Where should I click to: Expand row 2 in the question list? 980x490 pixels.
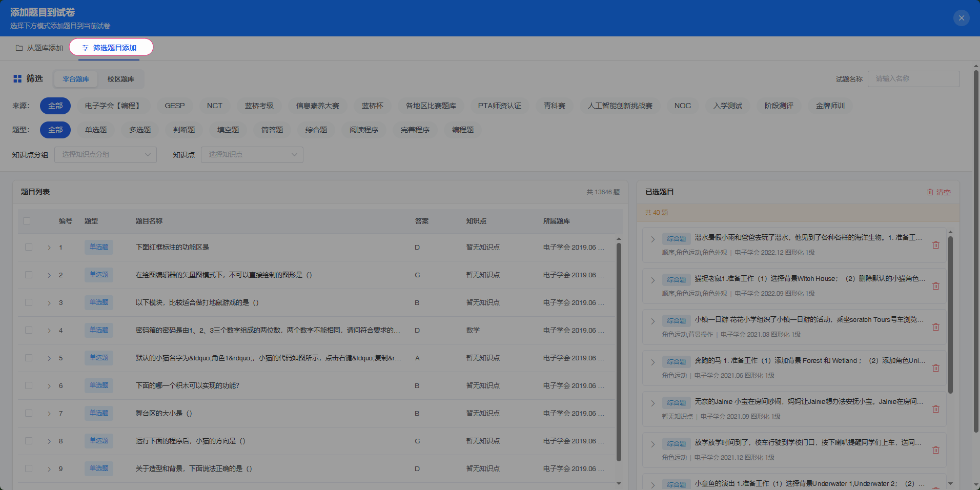[x=49, y=275]
